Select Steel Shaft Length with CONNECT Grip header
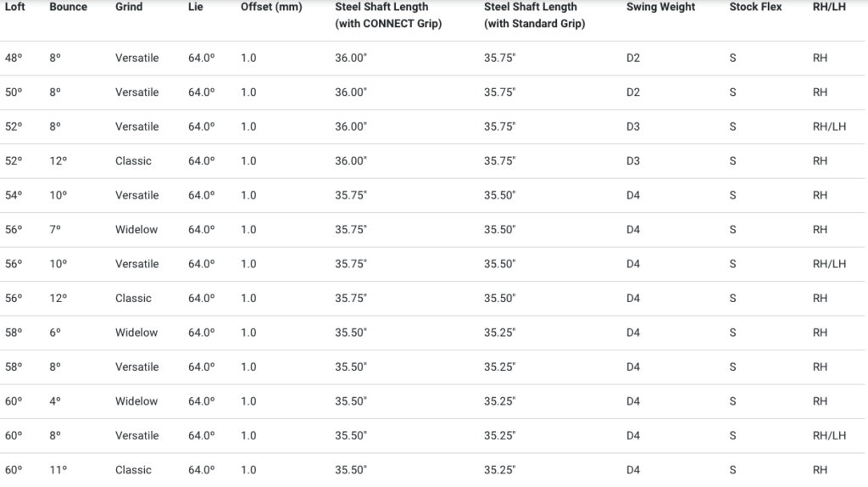The height and width of the screenshot is (487, 868). pyautogui.click(x=388, y=15)
